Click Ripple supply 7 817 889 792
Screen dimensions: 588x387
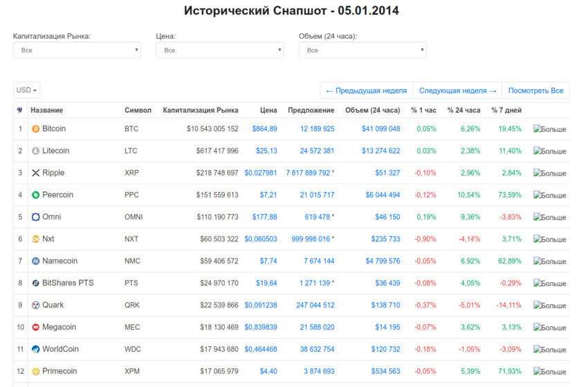tap(309, 173)
